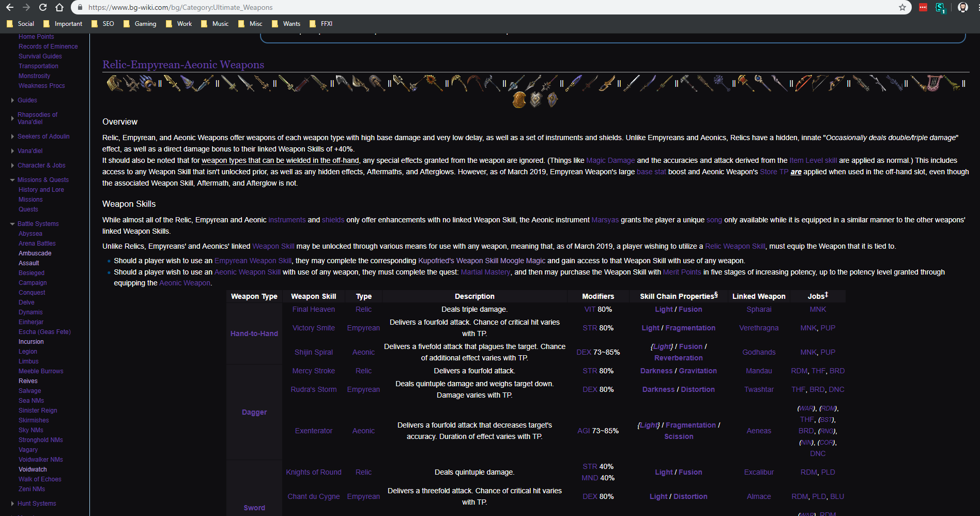Click the page refresh icon
This screenshot has height=516, width=980.
click(42, 7)
